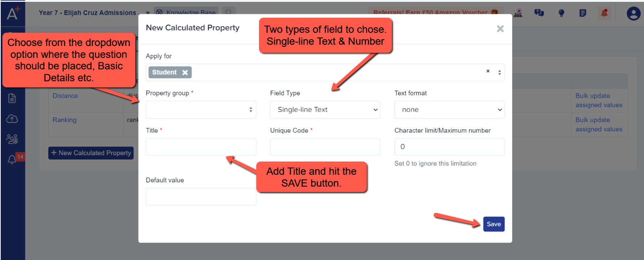Click the users settings sidebar icon
This screenshot has height=260, width=644.
click(12, 139)
